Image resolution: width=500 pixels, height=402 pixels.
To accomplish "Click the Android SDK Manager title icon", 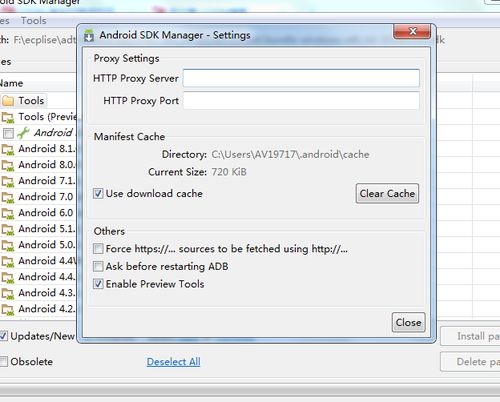I will coord(89,35).
